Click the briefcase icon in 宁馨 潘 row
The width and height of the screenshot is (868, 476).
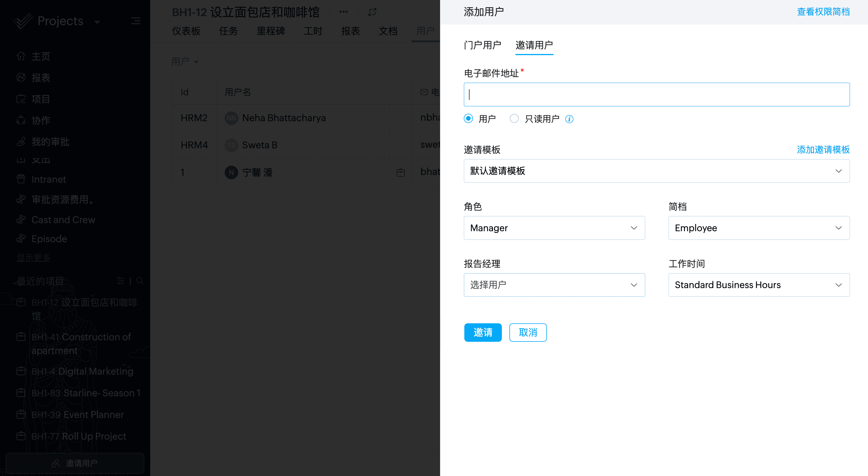click(401, 173)
